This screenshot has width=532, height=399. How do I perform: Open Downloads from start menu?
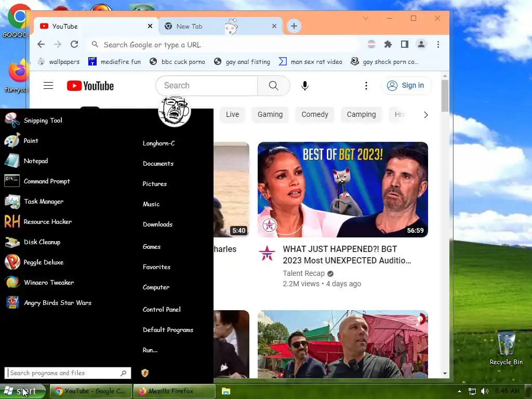(x=158, y=224)
